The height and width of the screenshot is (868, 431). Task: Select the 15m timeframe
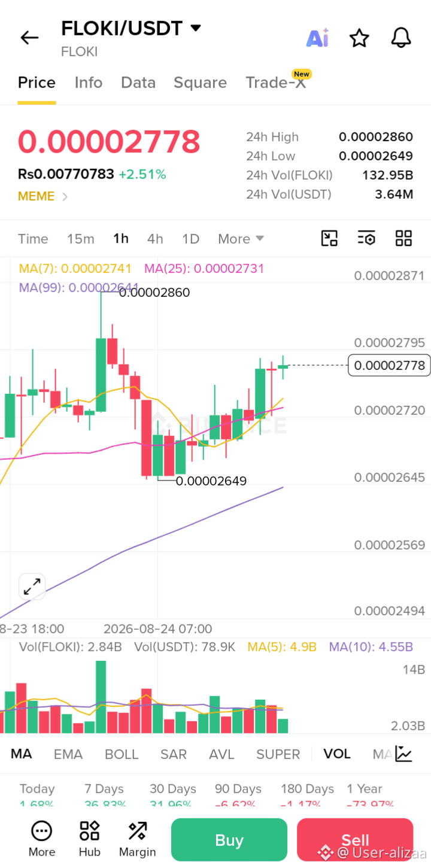point(81,239)
